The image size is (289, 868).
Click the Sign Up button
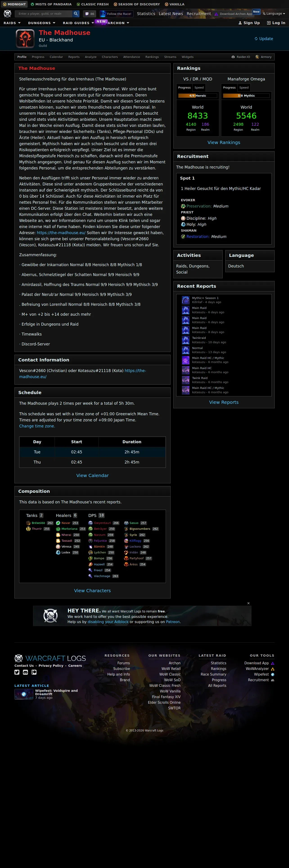click(249, 23)
